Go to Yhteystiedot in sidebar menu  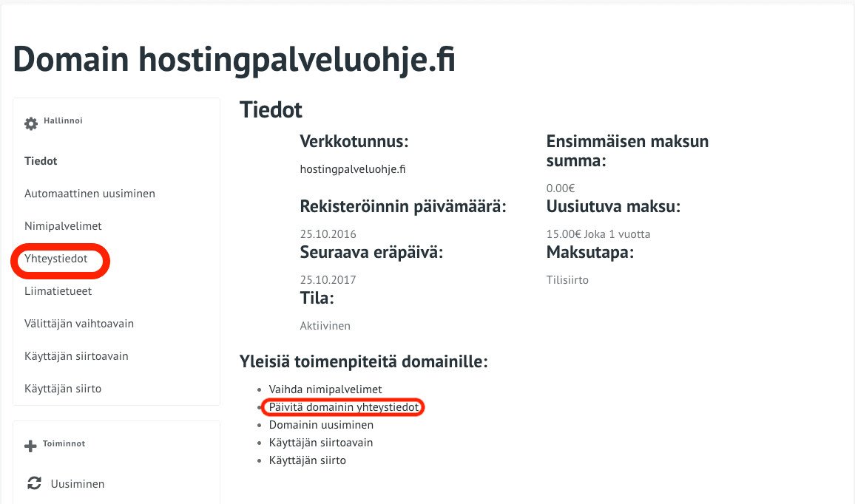(56, 259)
